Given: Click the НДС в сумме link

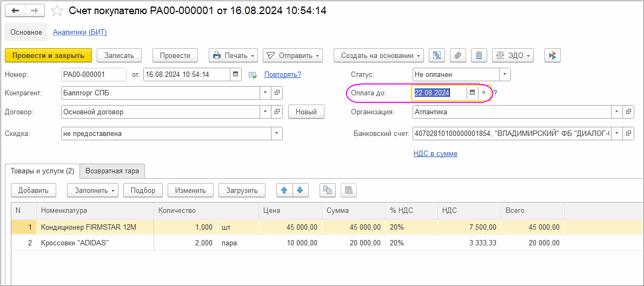Looking at the screenshot, I should [435, 154].
